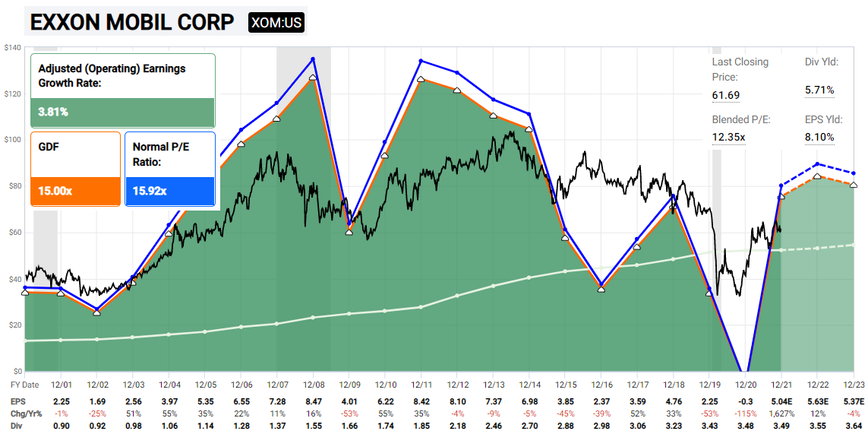Click the dashed blue forecast marker at 12/22
868x434 pixels.
(817, 164)
